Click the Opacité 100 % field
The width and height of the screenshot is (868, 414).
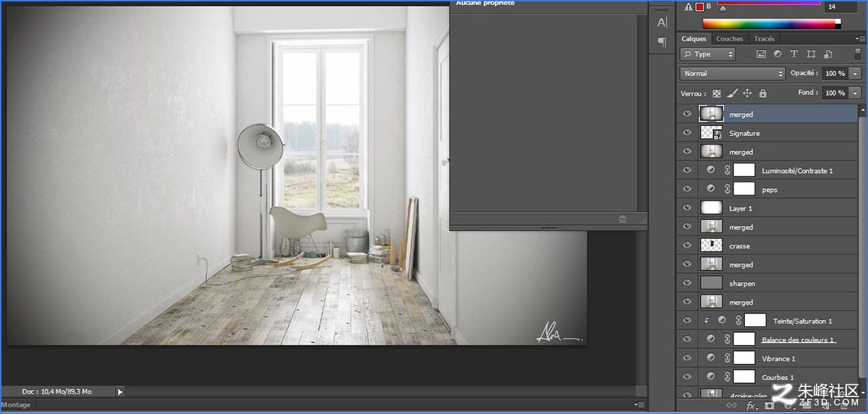pyautogui.click(x=836, y=74)
